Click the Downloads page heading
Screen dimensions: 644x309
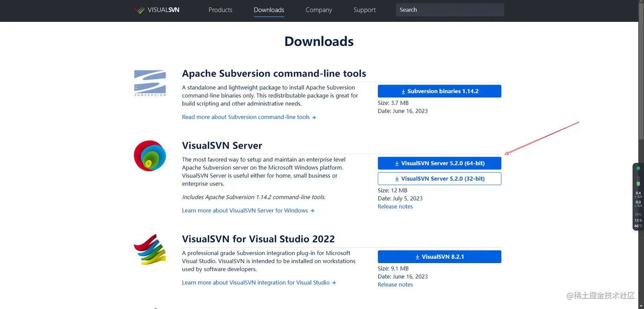[319, 41]
